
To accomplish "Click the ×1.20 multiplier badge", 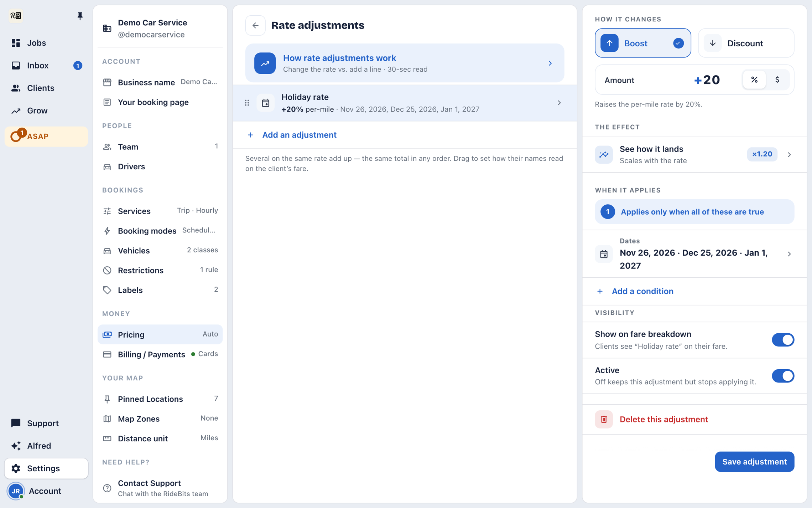I will pyautogui.click(x=762, y=154).
